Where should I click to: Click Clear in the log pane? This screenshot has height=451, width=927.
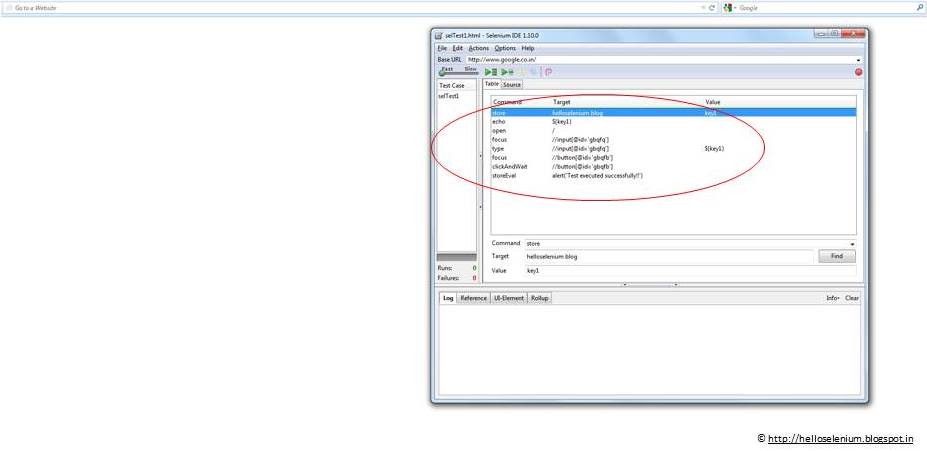851,298
